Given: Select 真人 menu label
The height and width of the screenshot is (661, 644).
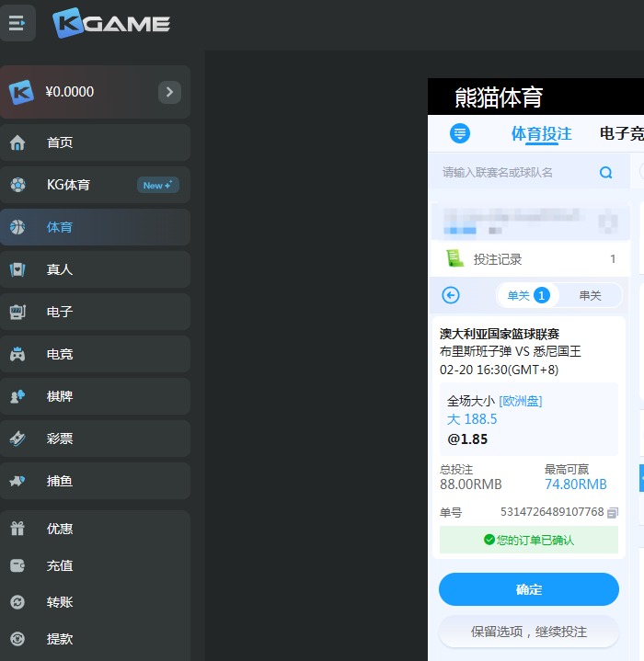Looking at the screenshot, I should point(60,269).
